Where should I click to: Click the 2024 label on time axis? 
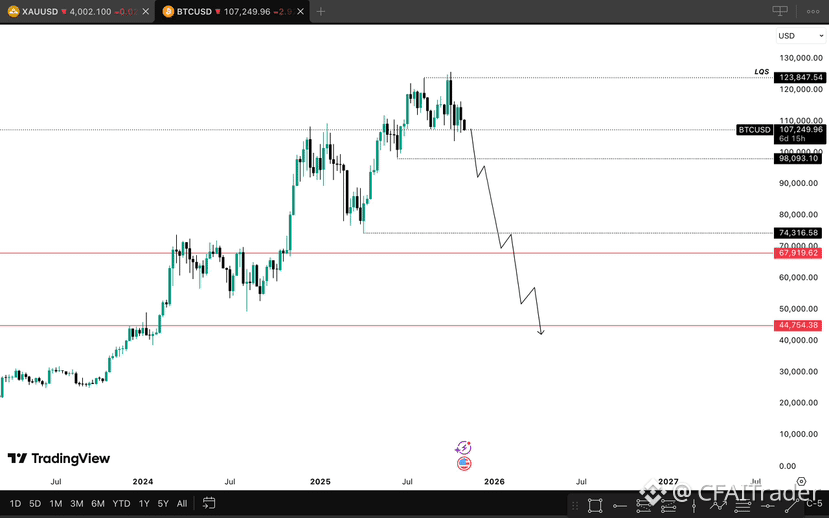point(143,482)
